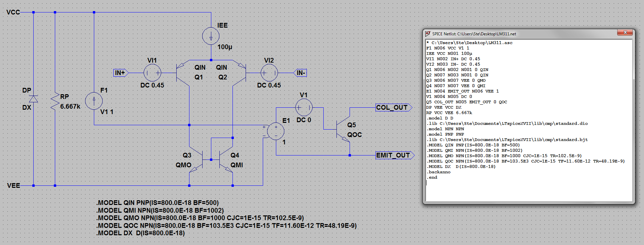Click the QOC model label by Q5

pos(355,135)
